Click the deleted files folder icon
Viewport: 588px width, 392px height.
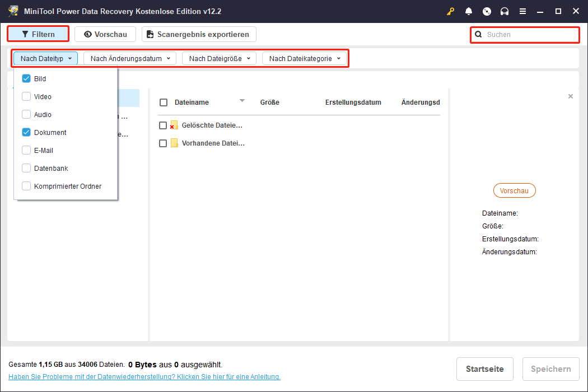[x=174, y=125]
